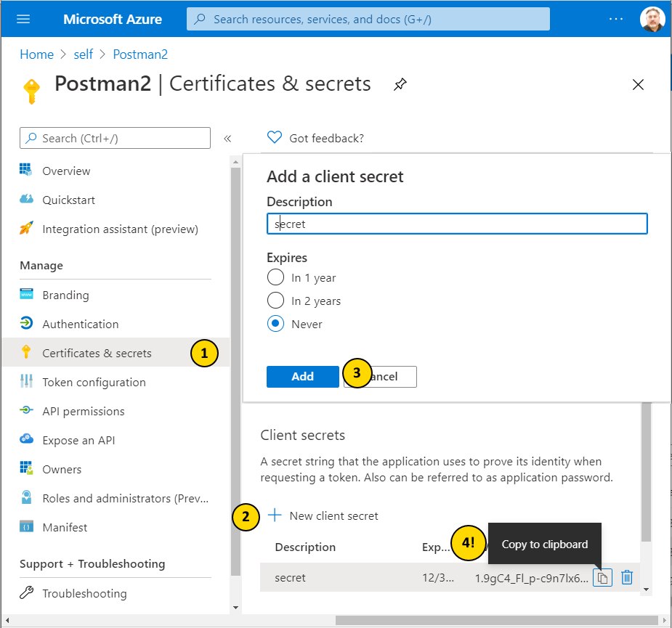Viewport: 672px width, 628px height.
Task: Open the Manifest editor
Action: pyautogui.click(x=27, y=527)
